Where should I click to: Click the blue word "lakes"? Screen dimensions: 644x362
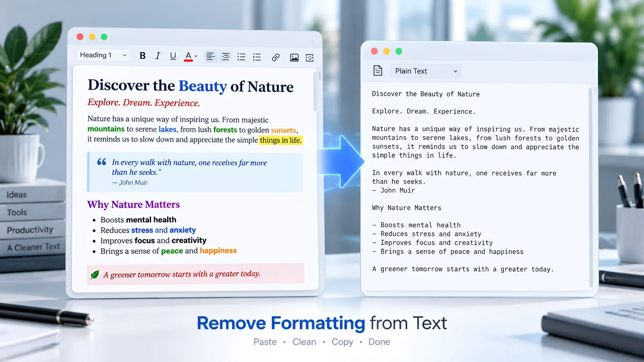click(168, 129)
